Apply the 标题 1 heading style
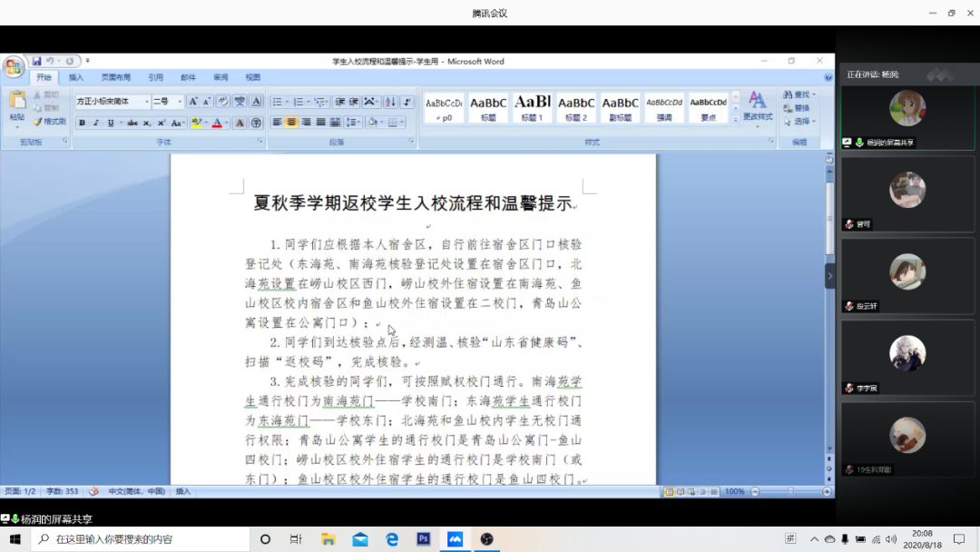This screenshot has height=552, width=980. coord(533,106)
